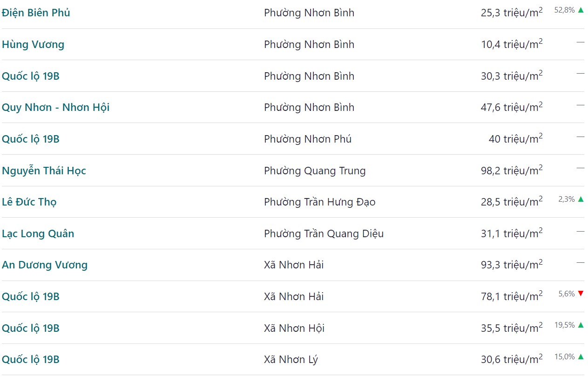
Task: Open Lê Đức Thọ street link
Action: pos(29,202)
